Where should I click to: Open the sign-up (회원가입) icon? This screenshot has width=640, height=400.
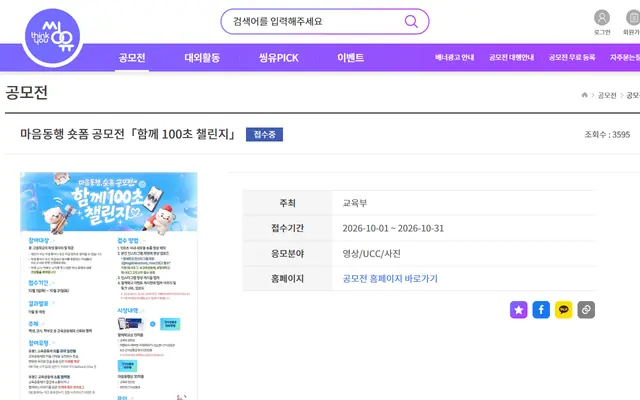633,18
